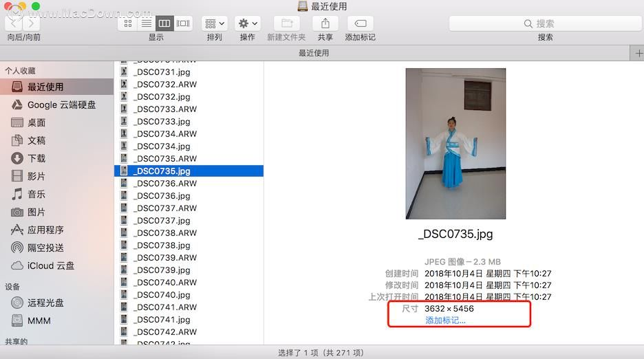This screenshot has width=644, height=359.
Task: Click the file icon beside _DSC0736.ARW
Action: point(124,183)
